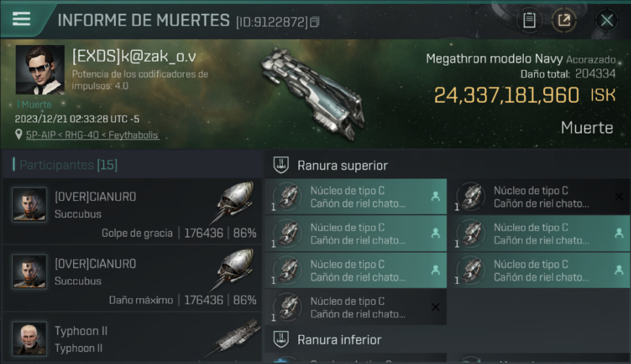
Task: Select the Participantes [15] tab
Action: click(x=68, y=165)
